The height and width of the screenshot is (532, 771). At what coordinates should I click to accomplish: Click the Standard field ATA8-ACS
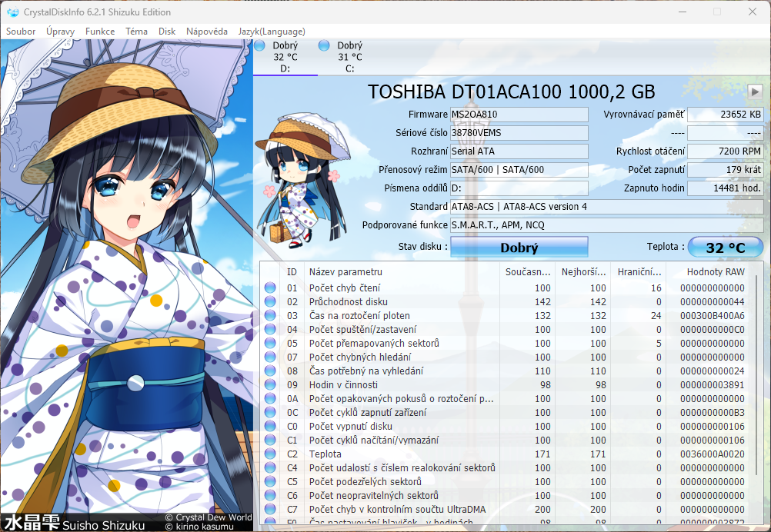[607, 206]
